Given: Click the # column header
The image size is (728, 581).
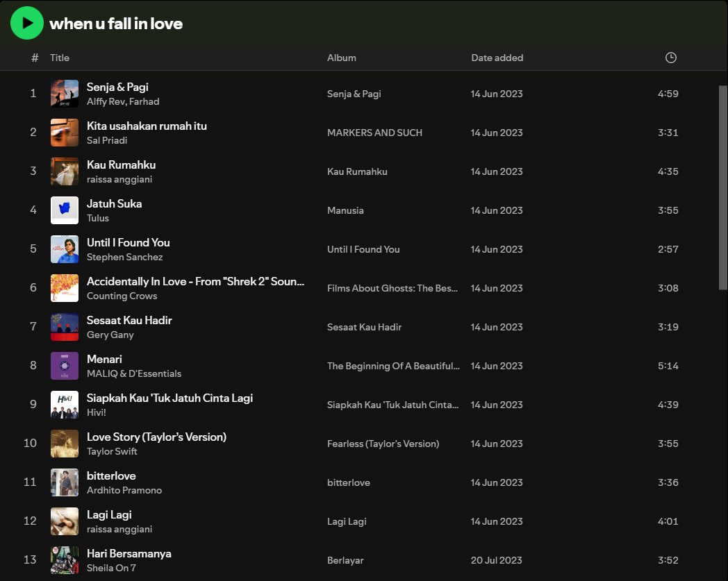Looking at the screenshot, I should [35, 58].
